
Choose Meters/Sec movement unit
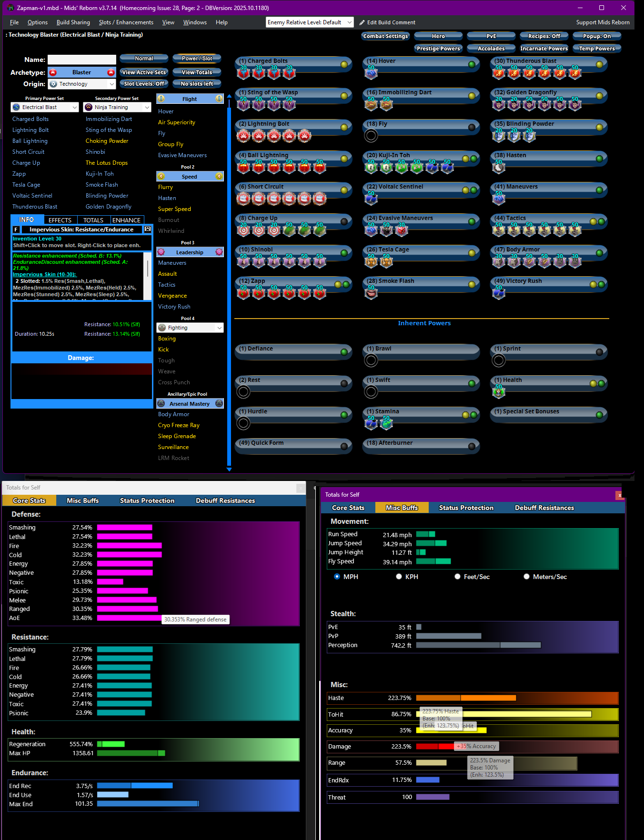[527, 577]
